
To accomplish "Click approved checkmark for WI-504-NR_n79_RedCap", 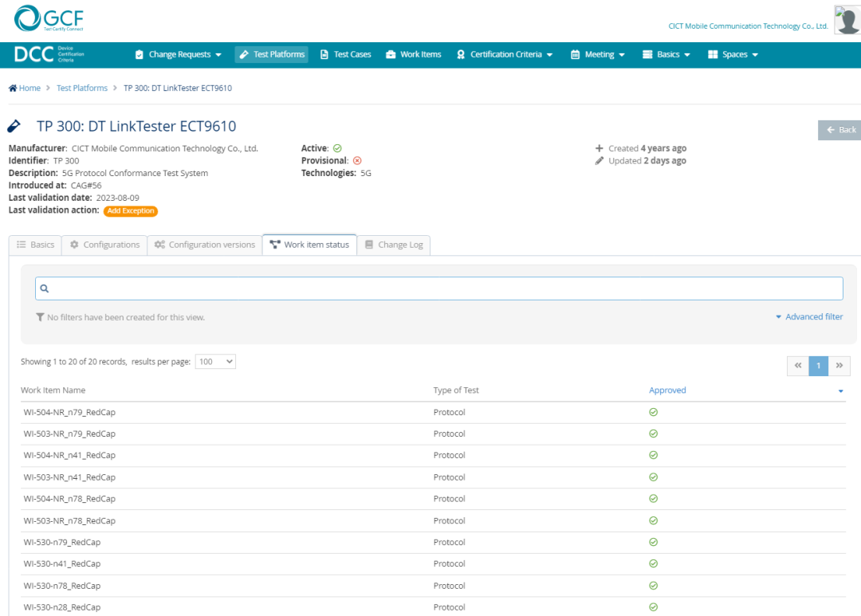I will coord(653,412).
